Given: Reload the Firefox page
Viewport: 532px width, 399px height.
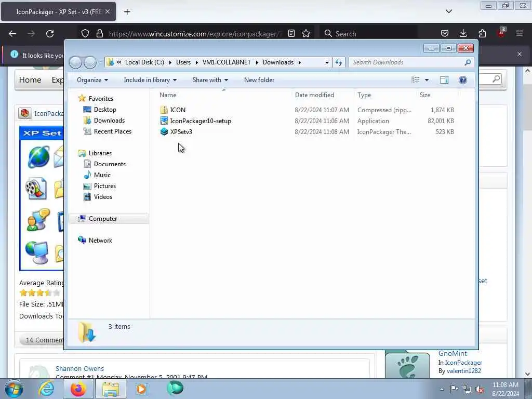Looking at the screenshot, I should 50,34.
